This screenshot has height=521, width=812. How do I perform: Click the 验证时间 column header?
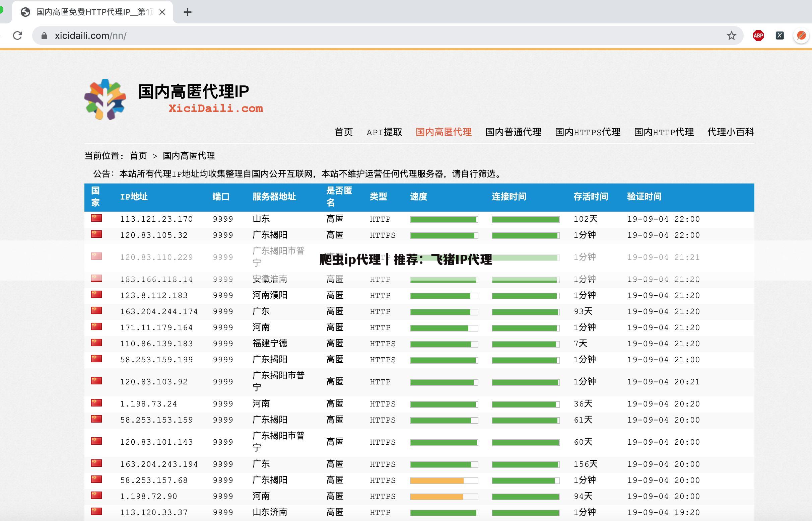point(644,197)
